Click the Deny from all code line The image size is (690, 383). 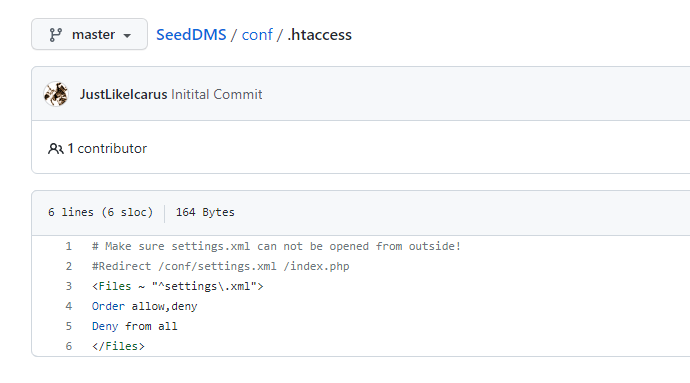pyautogui.click(x=135, y=326)
